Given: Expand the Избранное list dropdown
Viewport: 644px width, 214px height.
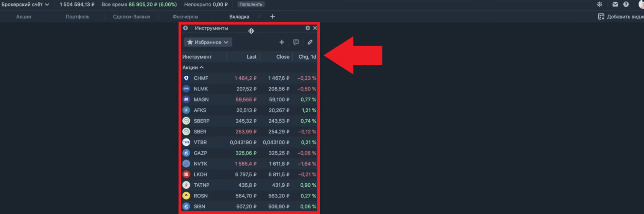Looking at the screenshot, I should 208,42.
